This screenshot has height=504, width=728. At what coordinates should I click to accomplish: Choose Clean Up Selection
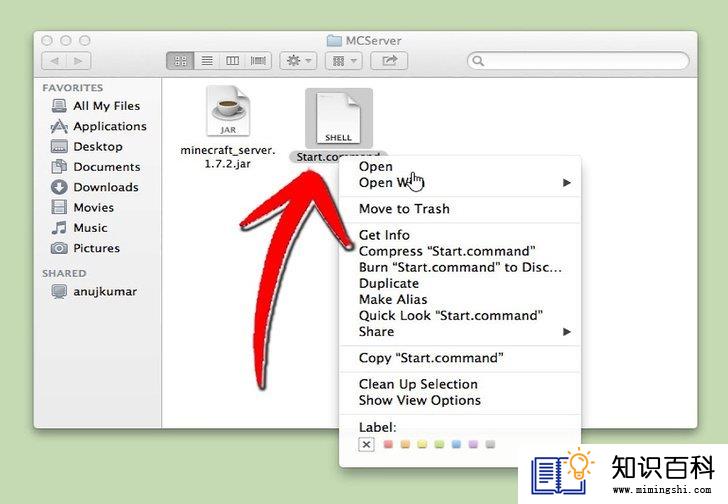[418, 384]
